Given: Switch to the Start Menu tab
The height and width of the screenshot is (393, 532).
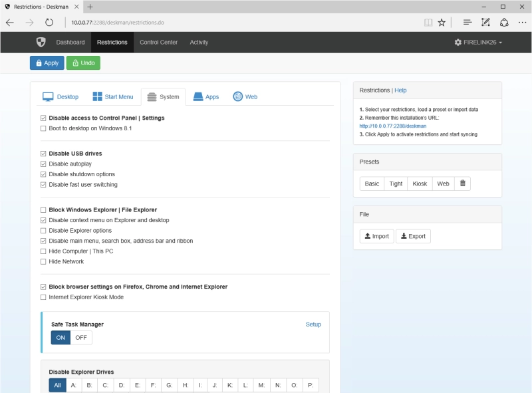Looking at the screenshot, I should [x=113, y=96].
